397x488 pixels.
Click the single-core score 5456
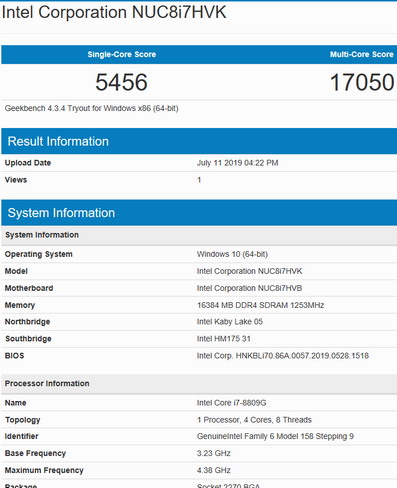pos(121,82)
